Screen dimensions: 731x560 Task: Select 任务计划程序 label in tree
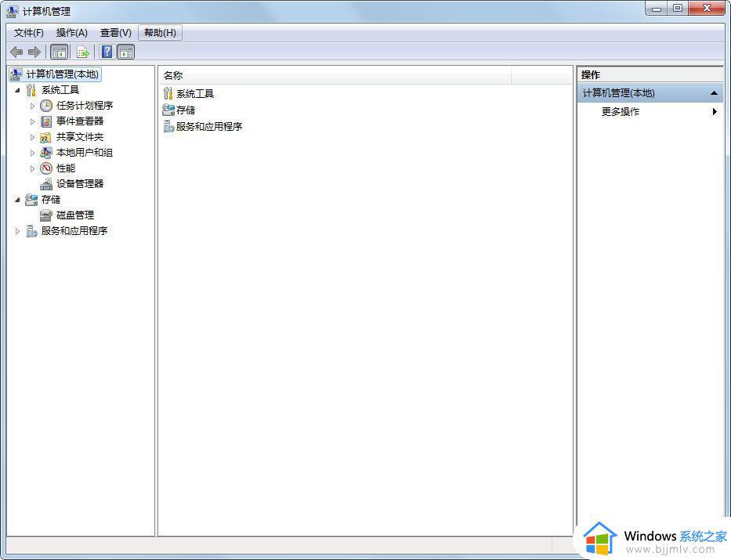[x=85, y=106]
